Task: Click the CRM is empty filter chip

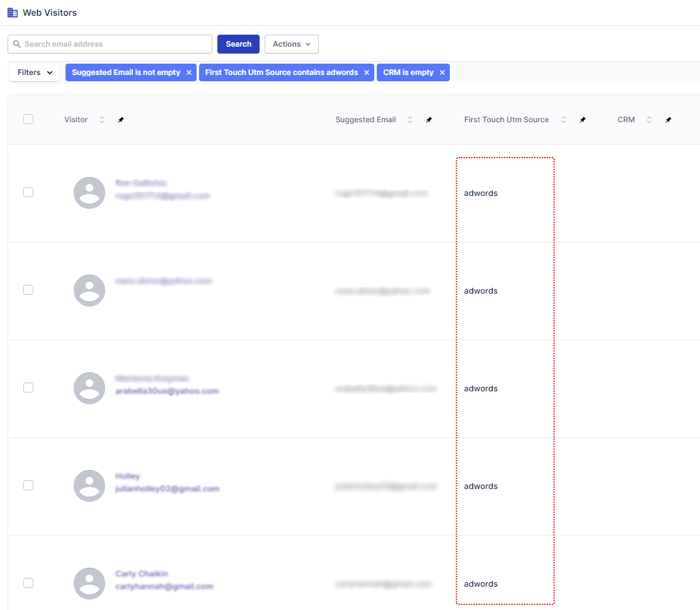Action: click(x=413, y=72)
